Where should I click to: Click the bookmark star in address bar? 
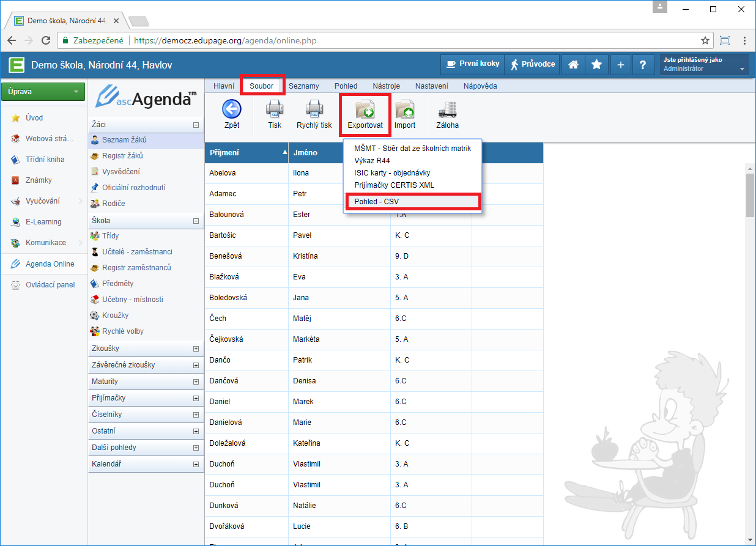point(705,40)
